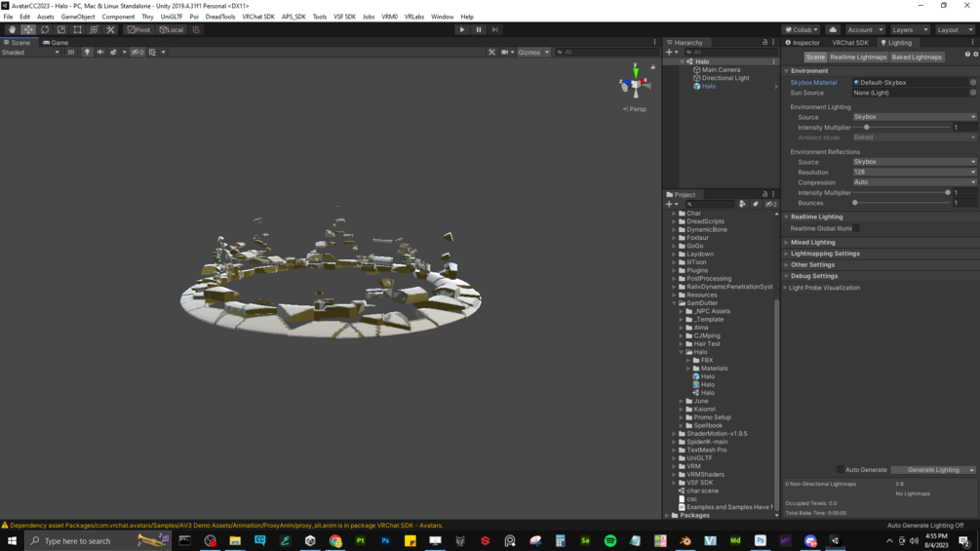Image resolution: width=980 pixels, height=551 pixels.
Task: Open the cloud services button
Action: pos(833,29)
